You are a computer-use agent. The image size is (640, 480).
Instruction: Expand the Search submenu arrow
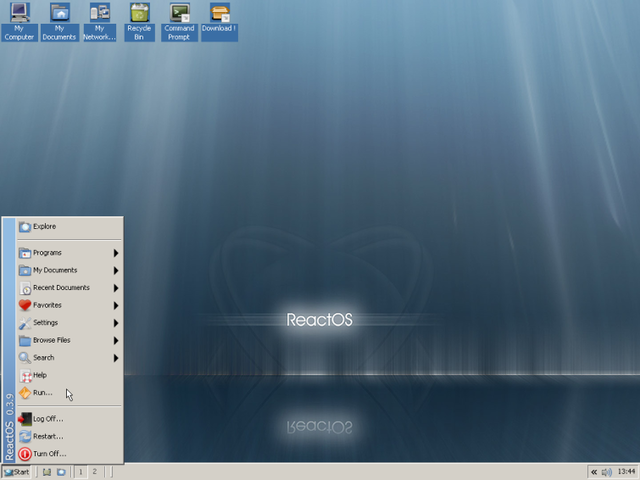click(x=116, y=358)
